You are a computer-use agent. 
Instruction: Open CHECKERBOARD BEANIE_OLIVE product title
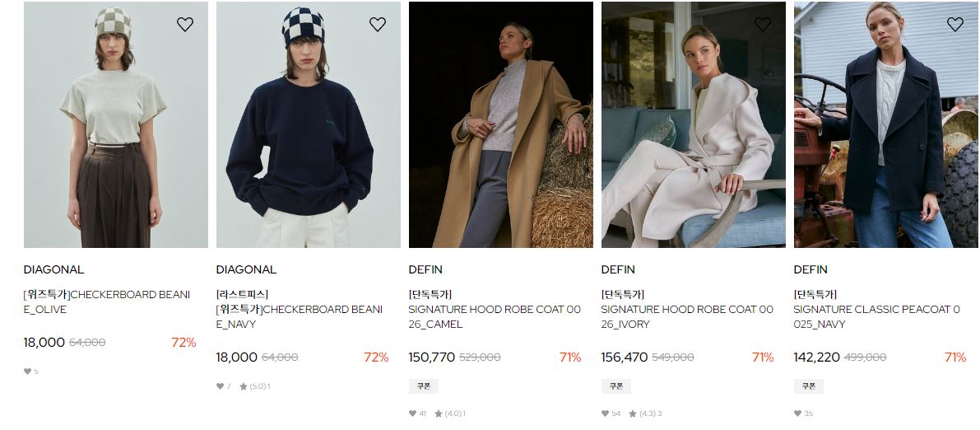107,301
